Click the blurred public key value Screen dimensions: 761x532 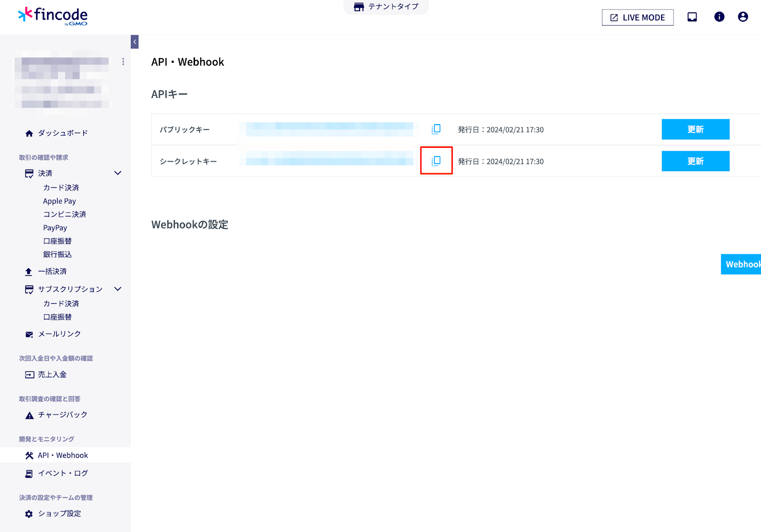330,129
